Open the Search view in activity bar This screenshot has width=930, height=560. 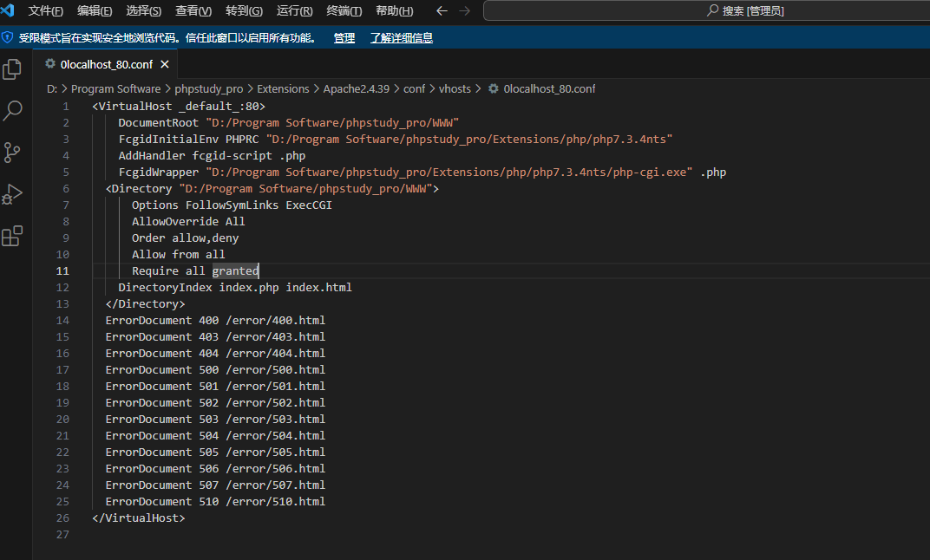(x=12, y=110)
